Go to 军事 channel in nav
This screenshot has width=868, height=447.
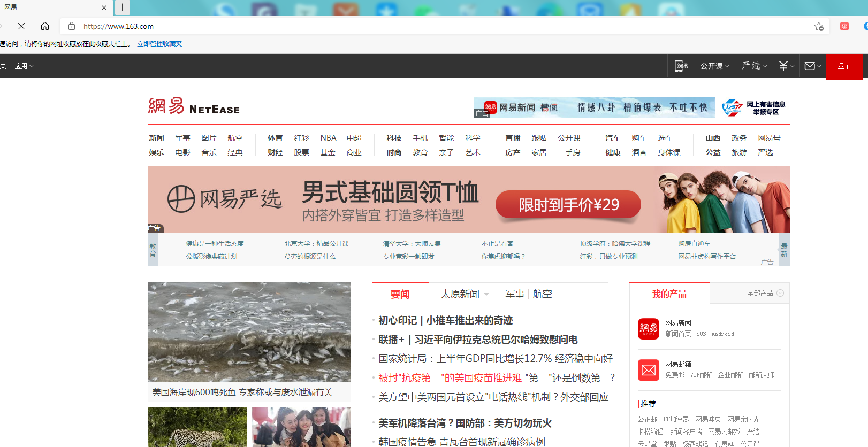[x=182, y=138]
